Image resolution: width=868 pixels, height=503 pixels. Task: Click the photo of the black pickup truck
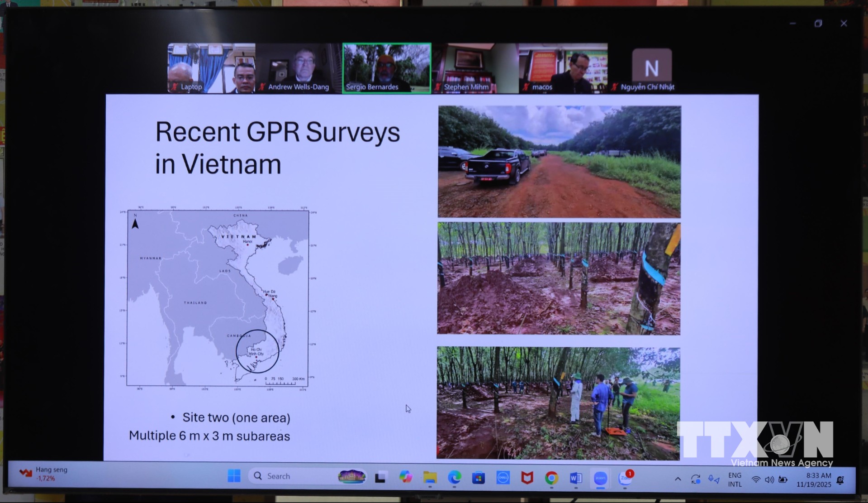[x=559, y=162]
